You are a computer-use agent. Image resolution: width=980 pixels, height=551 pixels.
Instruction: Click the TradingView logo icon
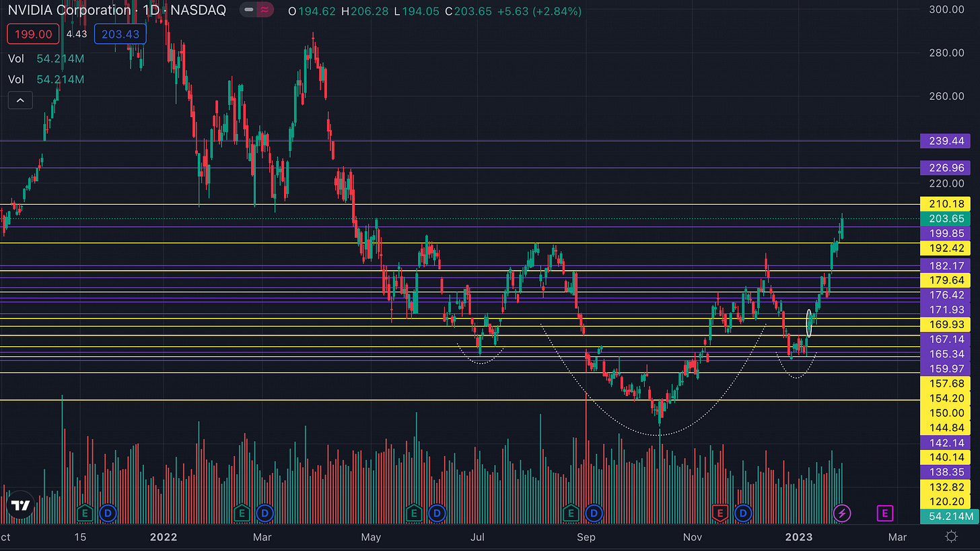click(20, 506)
